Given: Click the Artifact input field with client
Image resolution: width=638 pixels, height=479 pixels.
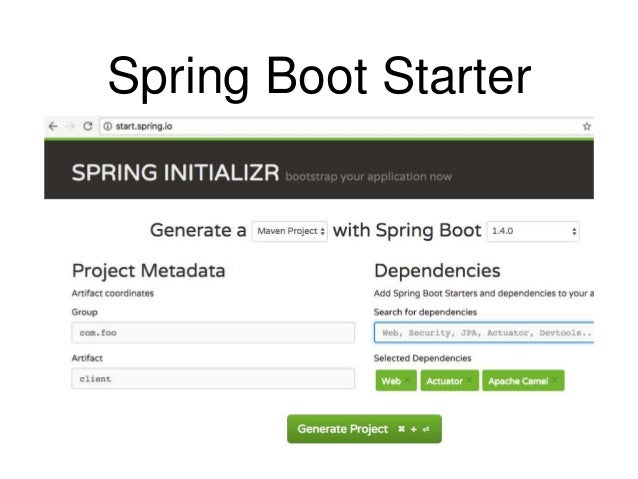Looking at the screenshot, I should pyautogui.click(x=213, y=378).
